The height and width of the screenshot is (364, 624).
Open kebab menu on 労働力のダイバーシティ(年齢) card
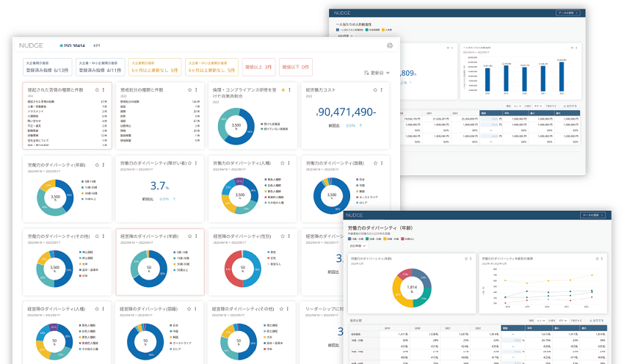pos(104,164)
